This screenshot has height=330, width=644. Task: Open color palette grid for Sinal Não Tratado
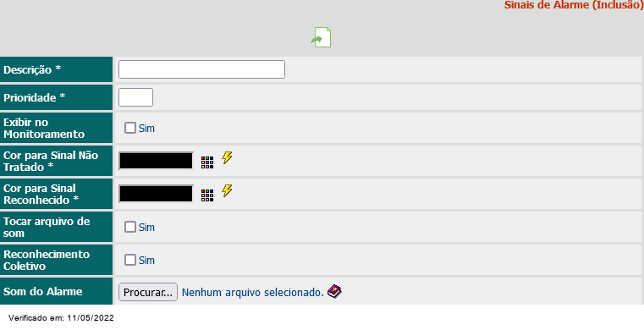point(207,162)
